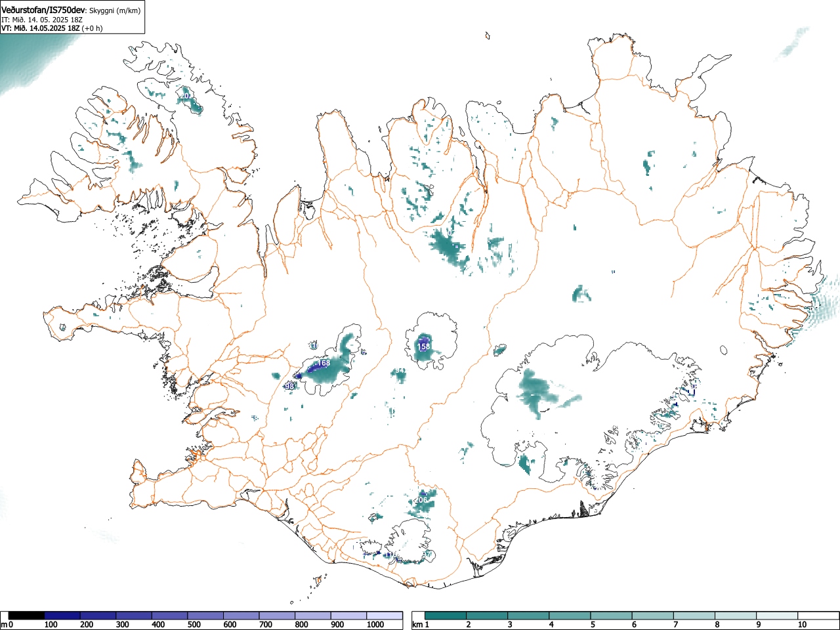Click the dark teal 1–2 km legend swatch

(446, 616)
